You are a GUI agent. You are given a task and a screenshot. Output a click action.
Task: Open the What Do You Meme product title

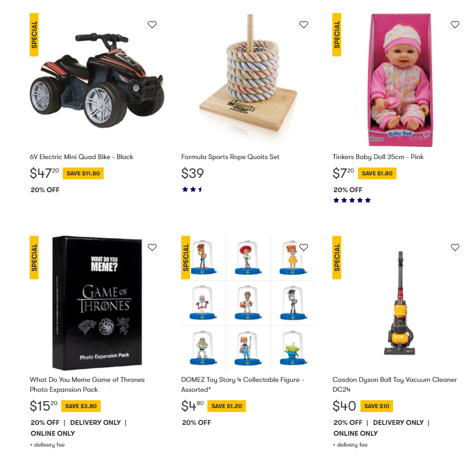point(87,384)
